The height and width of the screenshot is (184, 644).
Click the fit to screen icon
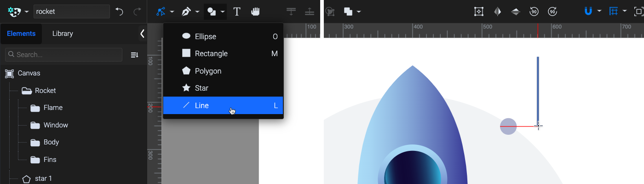[639, 11]
